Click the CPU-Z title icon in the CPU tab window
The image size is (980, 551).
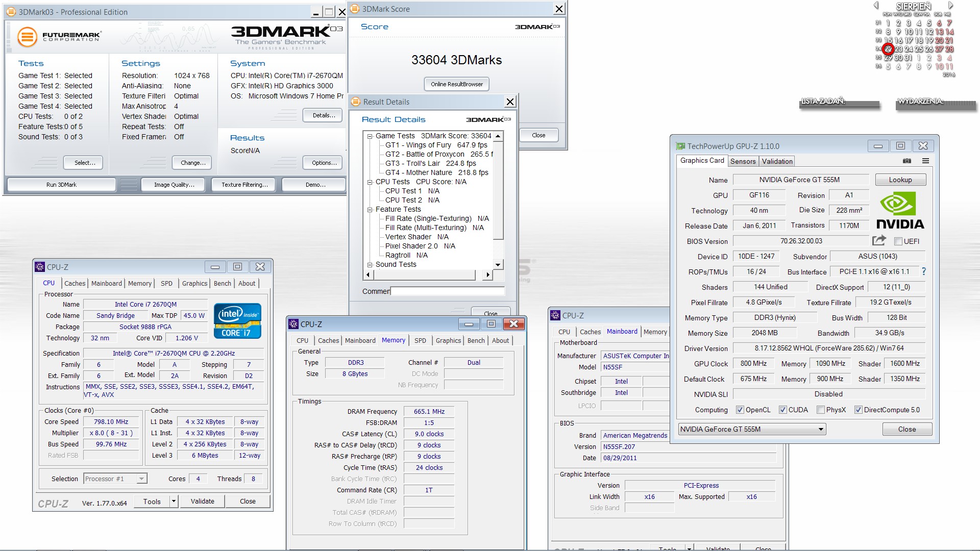tap(40, 267)
